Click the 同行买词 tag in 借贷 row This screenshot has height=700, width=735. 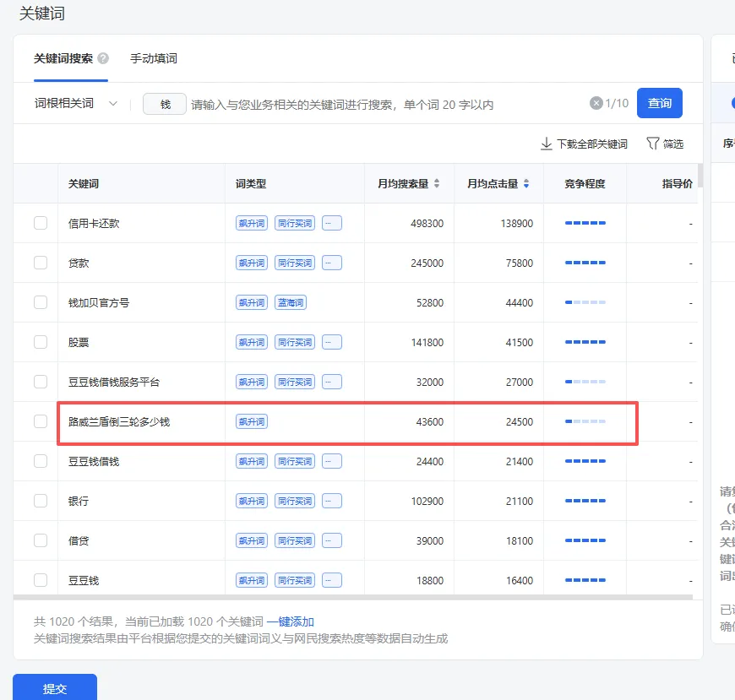coord(295,540)
